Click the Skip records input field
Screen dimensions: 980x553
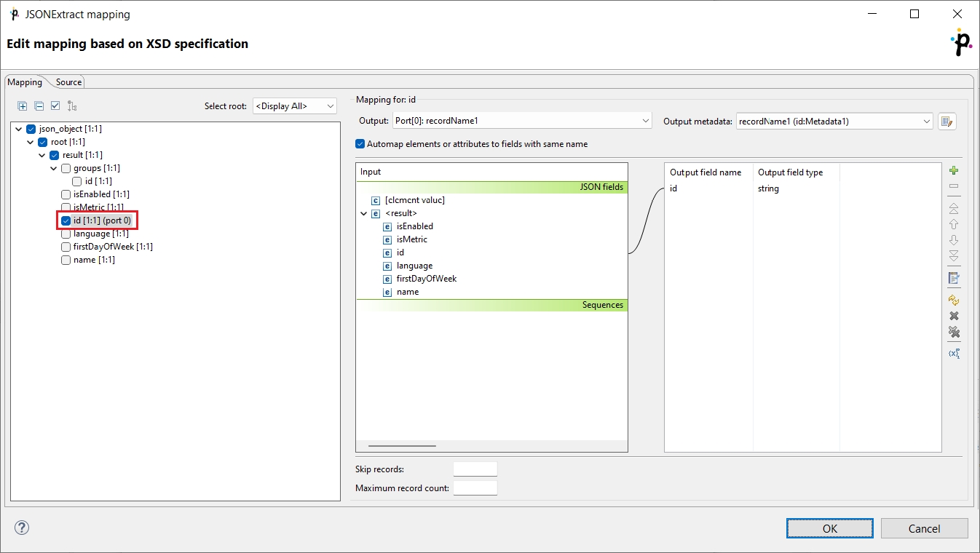pos(475,469)
